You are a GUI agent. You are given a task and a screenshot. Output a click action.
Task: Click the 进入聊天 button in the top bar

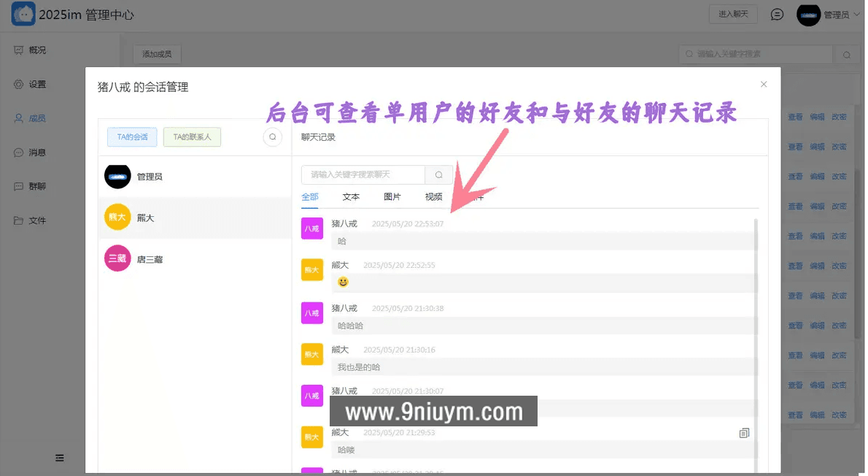(x=733, y=14)
